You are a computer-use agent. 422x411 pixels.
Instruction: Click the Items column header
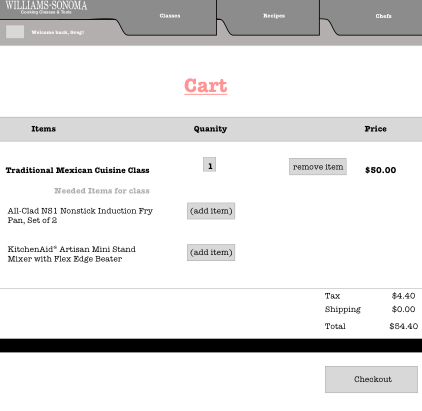point(43,129)
